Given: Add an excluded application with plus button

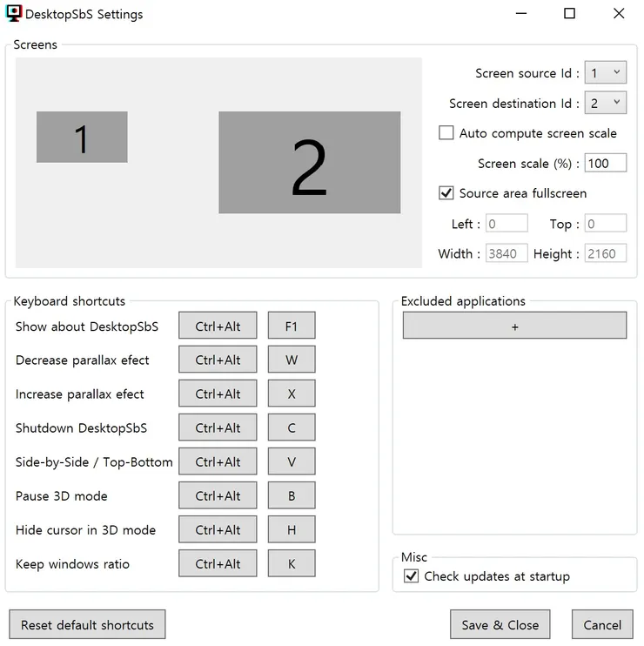Looking at the screenshot, I should click(514, 326).
